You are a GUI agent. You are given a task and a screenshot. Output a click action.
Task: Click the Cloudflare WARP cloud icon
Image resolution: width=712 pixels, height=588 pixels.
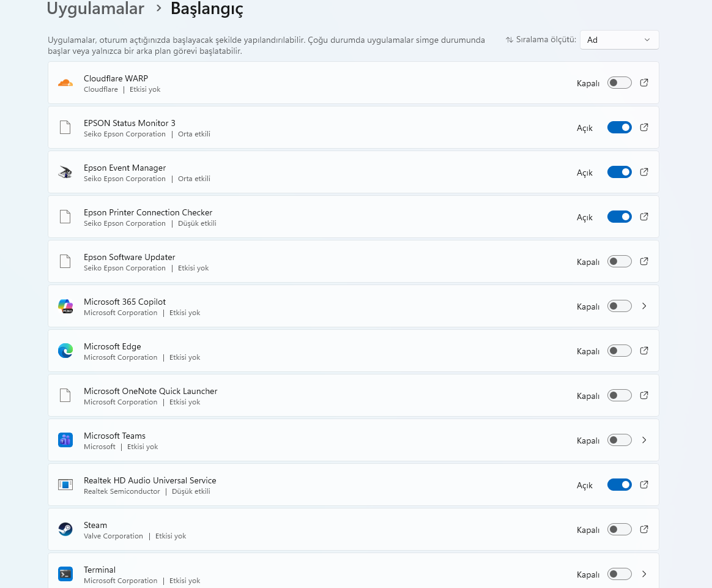(65, 83)
